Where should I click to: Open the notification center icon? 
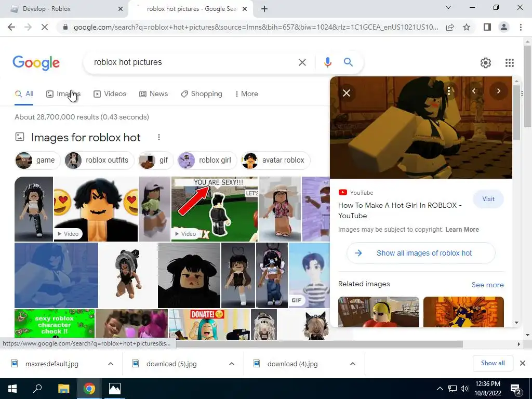pyautogui.click(x=515, y=389)
